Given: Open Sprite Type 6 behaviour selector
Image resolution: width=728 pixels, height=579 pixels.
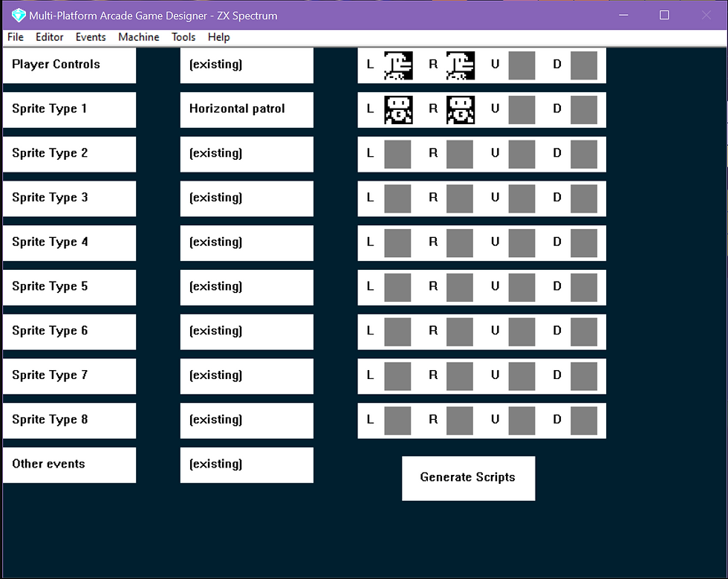Looking at the screenshot, I should (247, 331).
